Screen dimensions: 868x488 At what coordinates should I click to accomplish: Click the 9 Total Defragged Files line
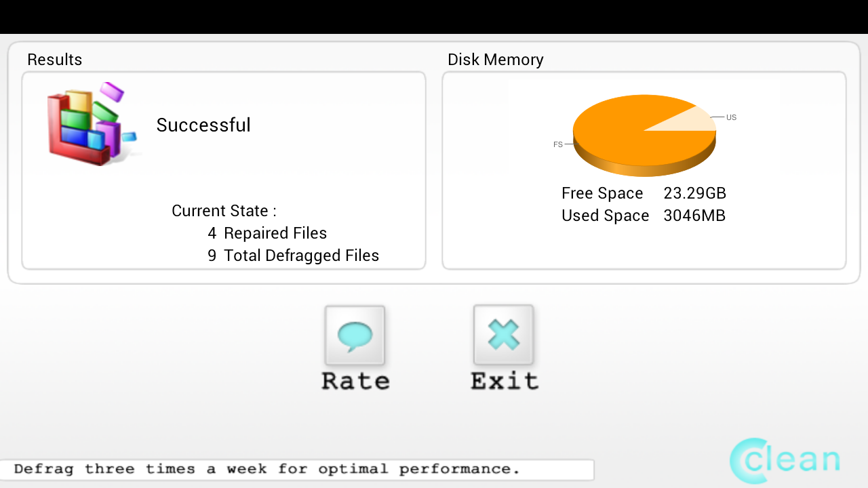point(293,256)
